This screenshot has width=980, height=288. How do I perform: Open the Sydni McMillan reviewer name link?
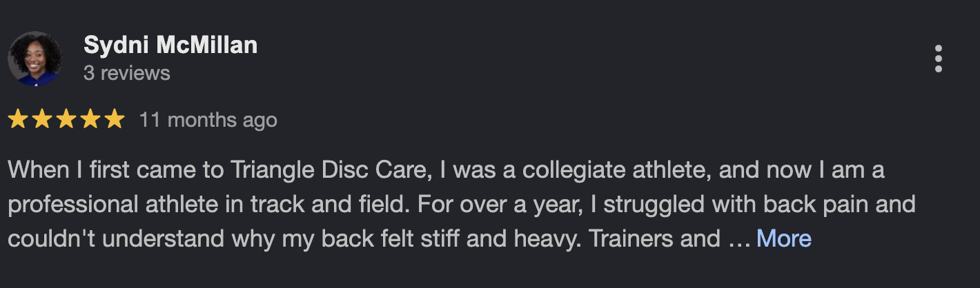coord(170,45)
